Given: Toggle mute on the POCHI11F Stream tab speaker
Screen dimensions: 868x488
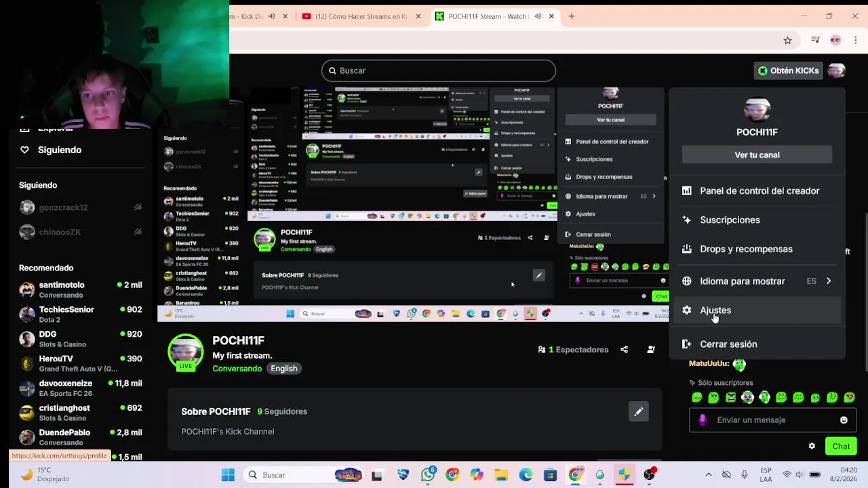Looking at the screenshot, I should [538, 16].
